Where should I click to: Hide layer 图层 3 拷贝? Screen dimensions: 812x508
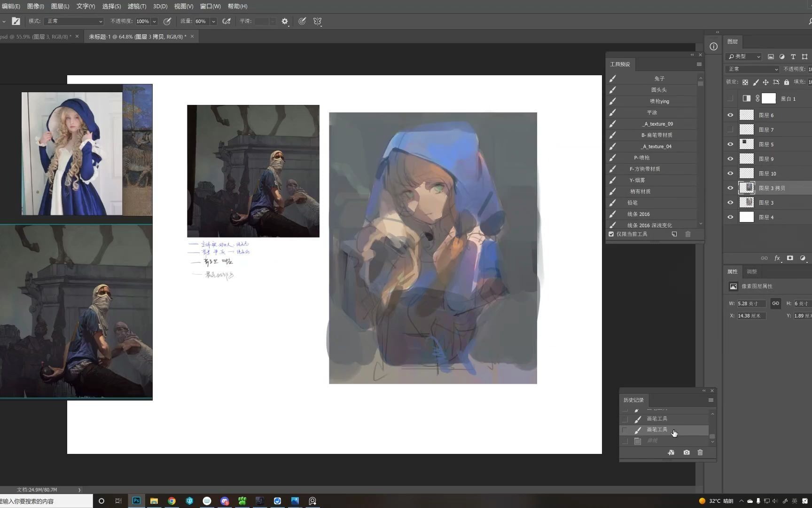[730, 188]
